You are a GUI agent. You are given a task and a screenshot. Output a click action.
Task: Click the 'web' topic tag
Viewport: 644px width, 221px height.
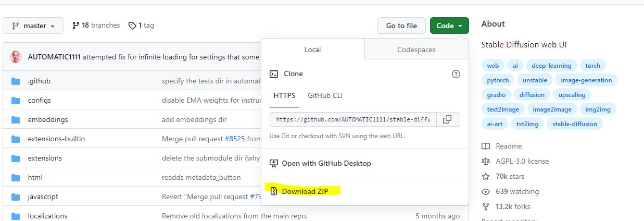point(493,65)
